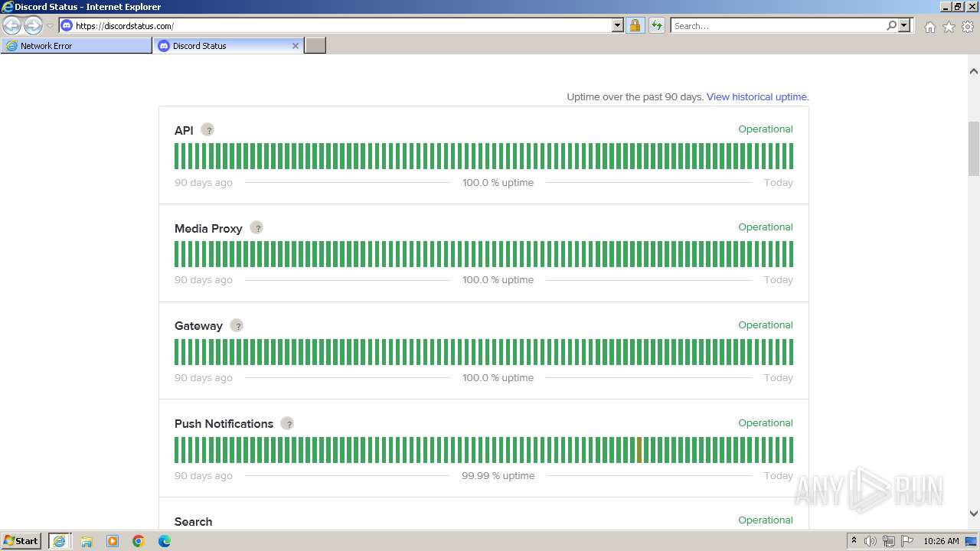Click the Gateway help question mark icon
980x551 pixels.
coord(237,326)
